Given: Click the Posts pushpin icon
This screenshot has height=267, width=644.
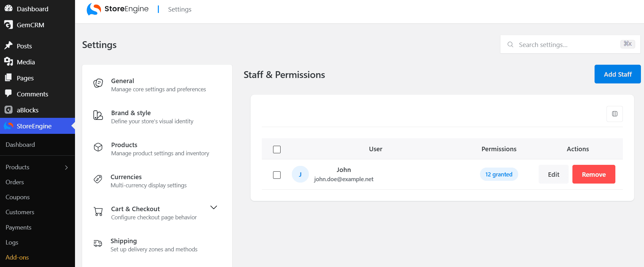Looking at the screenshot, I should (x=9, y=46).
